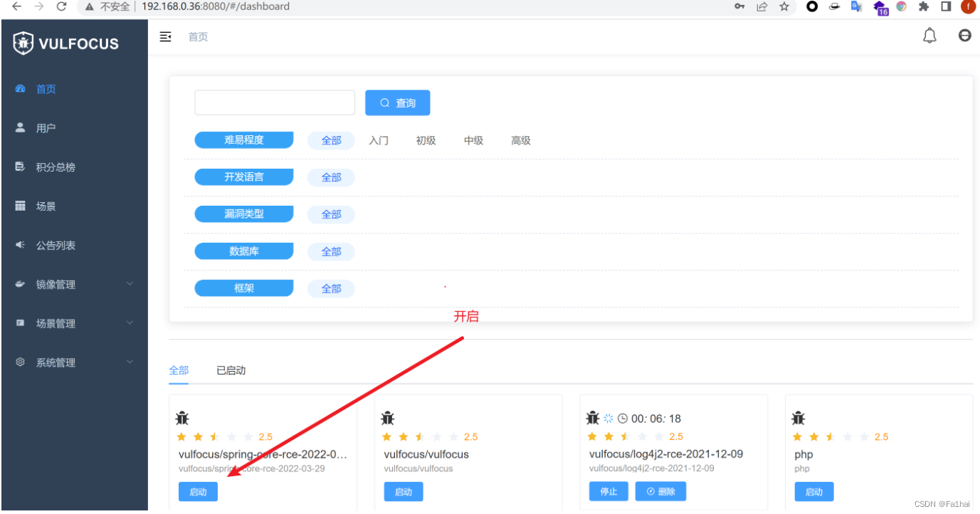
Task: Click the clock icon on the log4j2-rce card
Action: pyautogui.click(x=623, y=419)
